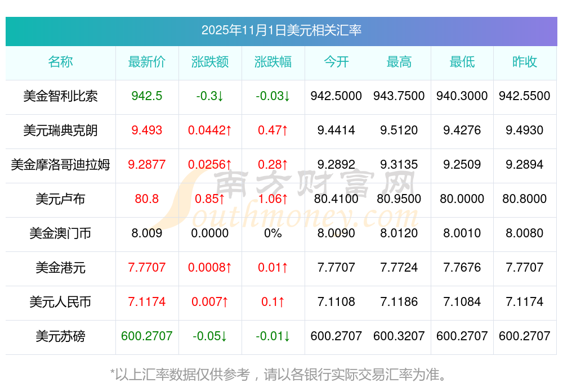563x392 pixels.
Task: Select the 最低 column header
Action: pos(462,62)
